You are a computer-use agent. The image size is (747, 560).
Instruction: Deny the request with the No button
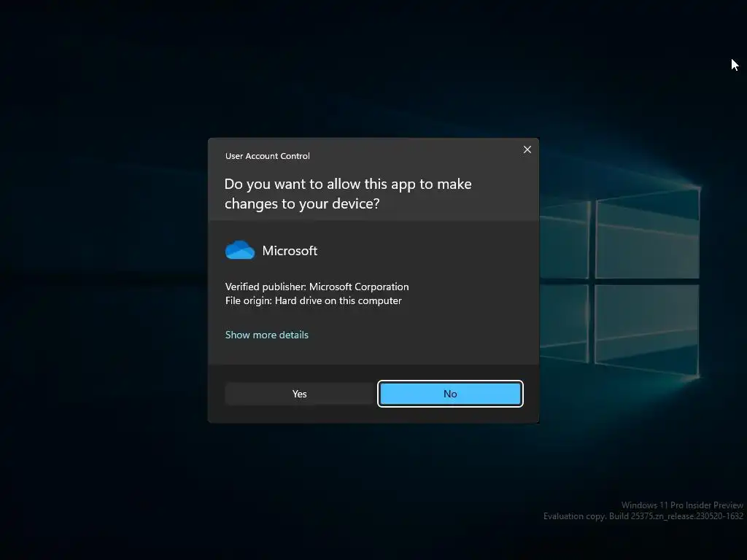450,394
